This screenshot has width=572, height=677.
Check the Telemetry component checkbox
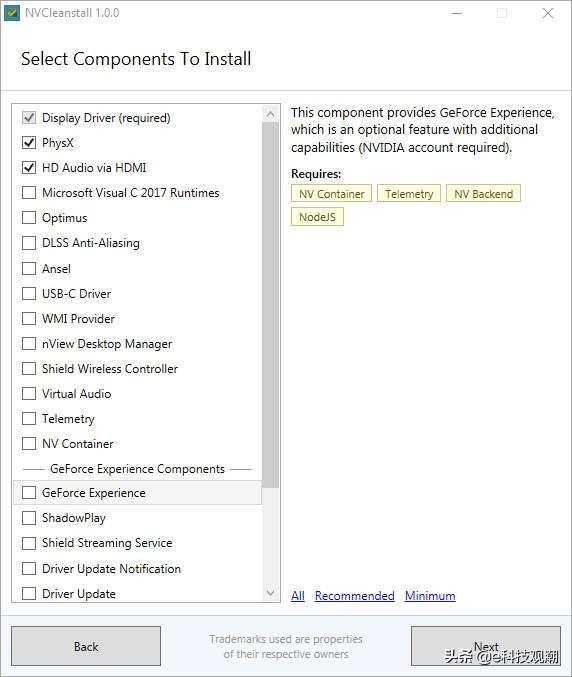pos(29,418)
